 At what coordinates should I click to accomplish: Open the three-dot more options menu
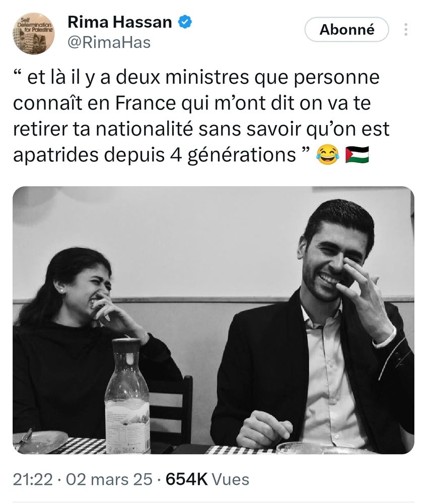(406, 30)
